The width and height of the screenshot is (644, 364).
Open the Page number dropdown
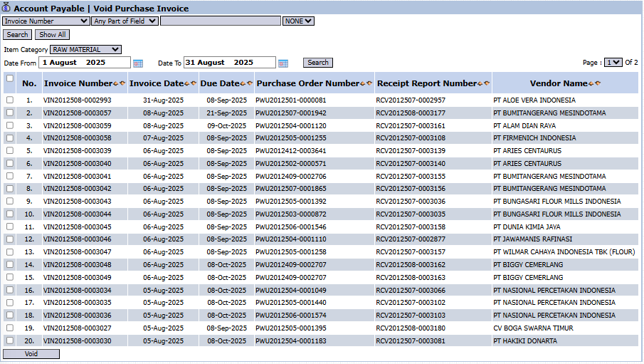pyautogui.click(x=614, y=63)
